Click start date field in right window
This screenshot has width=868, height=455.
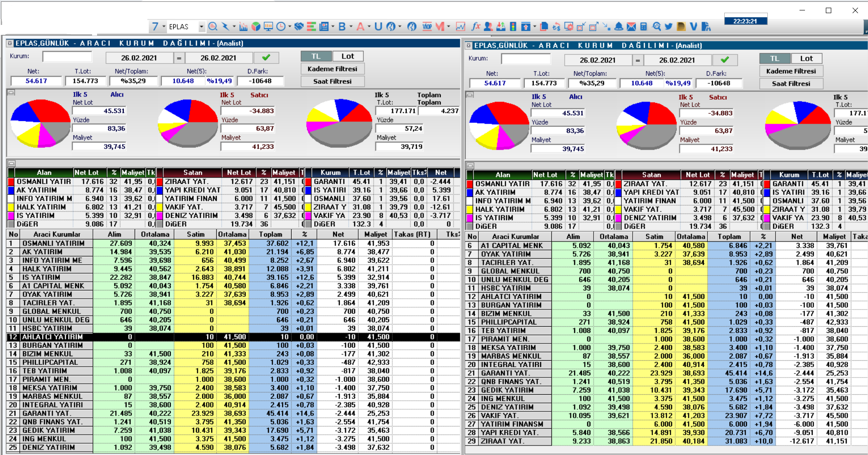(597, 60)
